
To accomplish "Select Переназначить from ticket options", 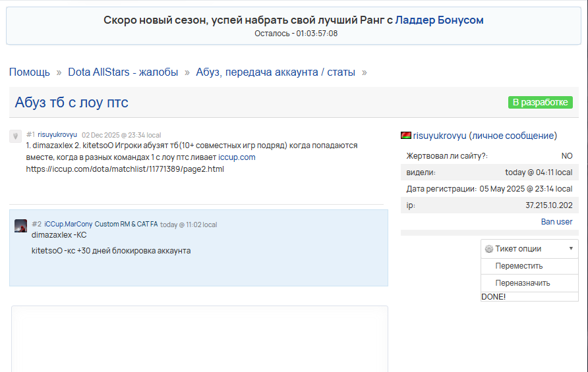I will point(529,283).
